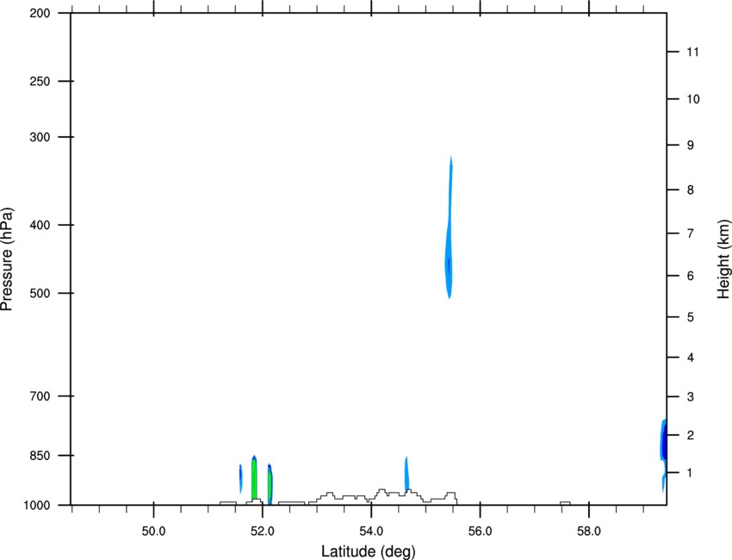
Task: Click the 11 km height tick label
Action: [x=692, y=52]
